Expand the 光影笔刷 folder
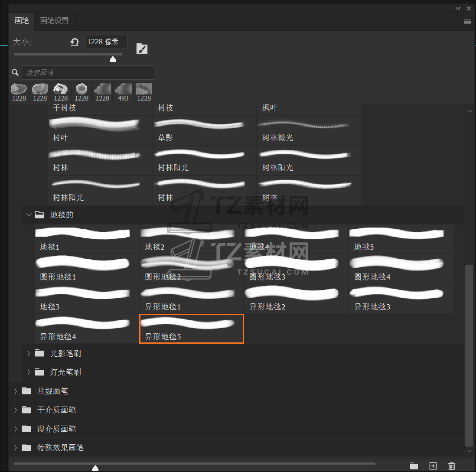The height and width of the screenshot is (472, 476). coord(29,353)
